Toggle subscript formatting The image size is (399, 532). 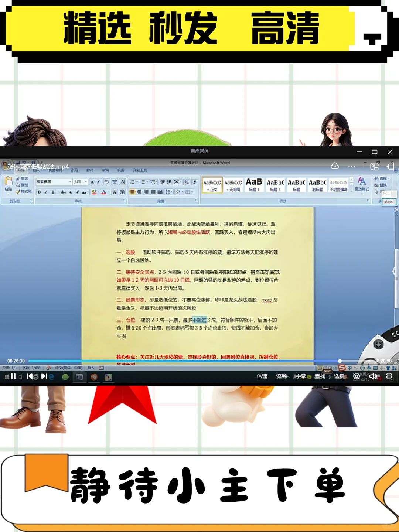click(70, 192)
